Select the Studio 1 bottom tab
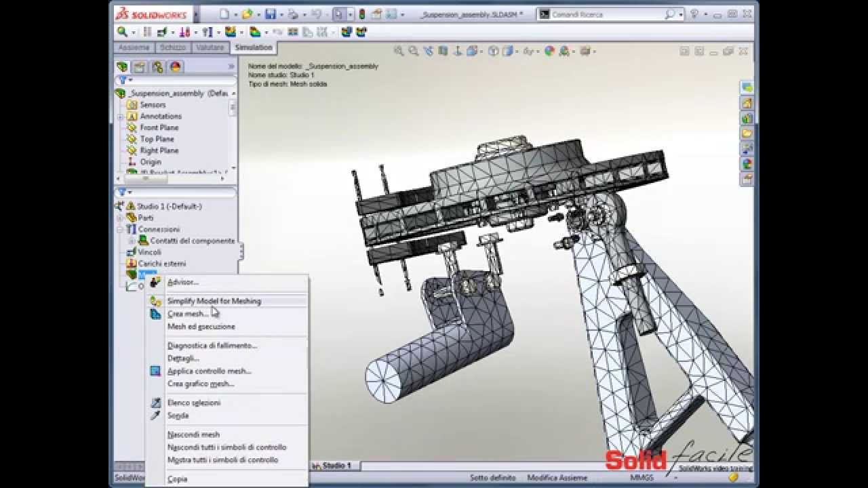 336,466
